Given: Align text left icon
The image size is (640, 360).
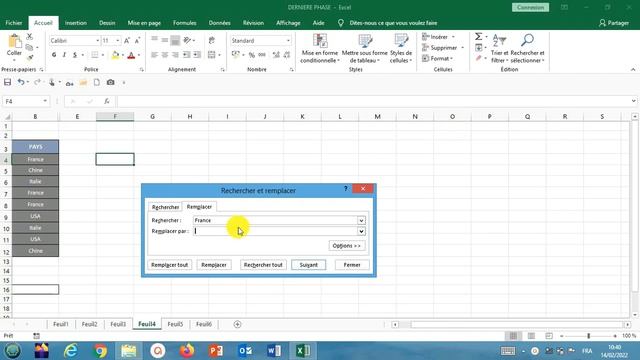Looking at the screenshot, I should [154, 55].
